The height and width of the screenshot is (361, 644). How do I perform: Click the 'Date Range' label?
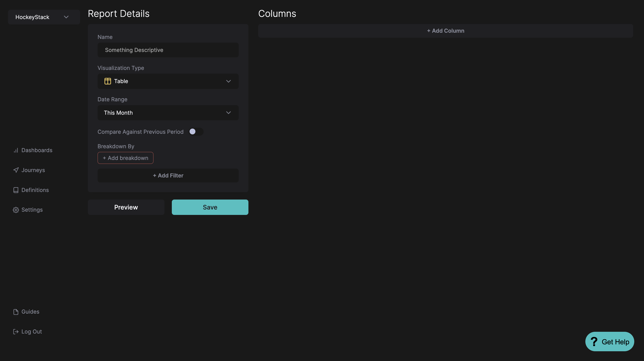112,99
